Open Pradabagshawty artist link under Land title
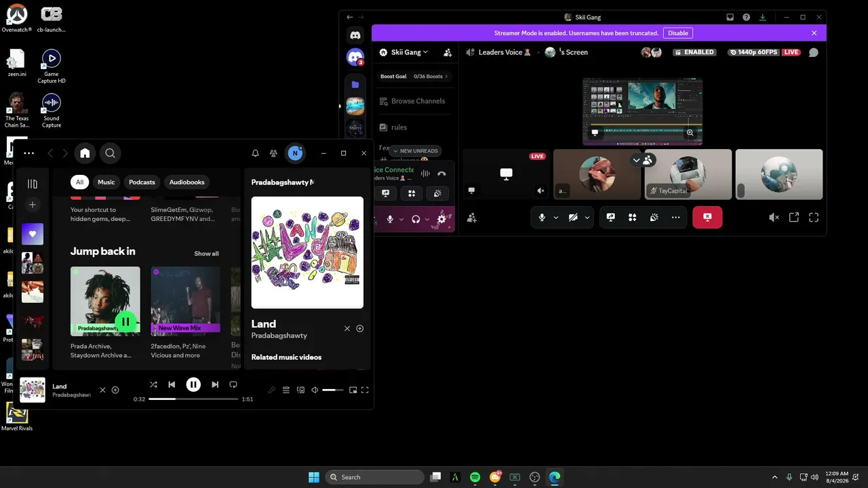Image resolution: width=868 pixels, height=488 pixels. (x=279, y=335)
